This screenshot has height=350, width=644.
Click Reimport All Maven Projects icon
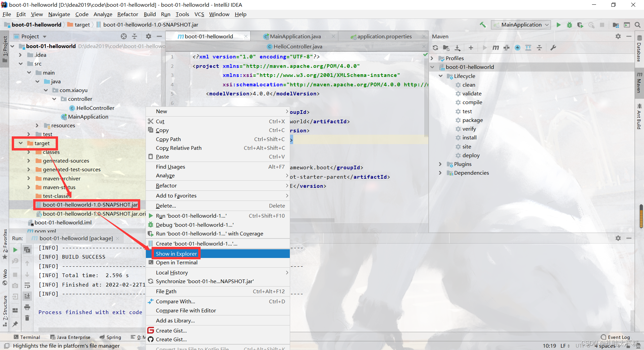pos(435,48)
